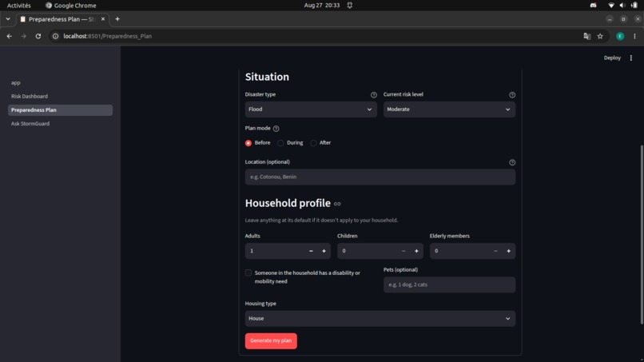Open Preparedness Plan sidebar page
The width and height of the screenshot is (644, 362).
pos(60,110)
